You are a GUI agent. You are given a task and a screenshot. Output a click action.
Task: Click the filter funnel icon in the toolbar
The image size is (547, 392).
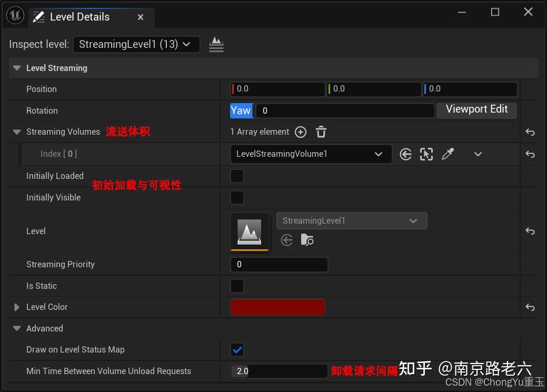(x=216, y=44)
